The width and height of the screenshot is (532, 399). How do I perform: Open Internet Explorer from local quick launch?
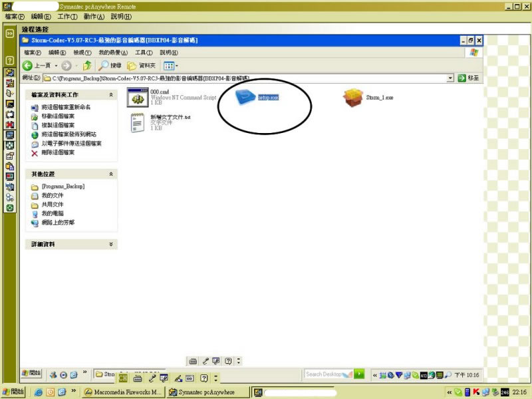(39, 392)
